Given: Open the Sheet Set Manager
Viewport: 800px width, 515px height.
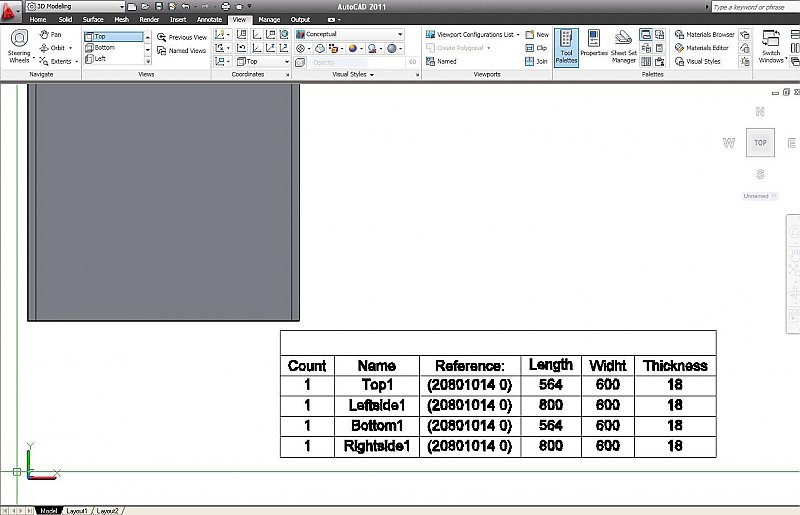Looking at the screenshot, I should pos(624,46).
